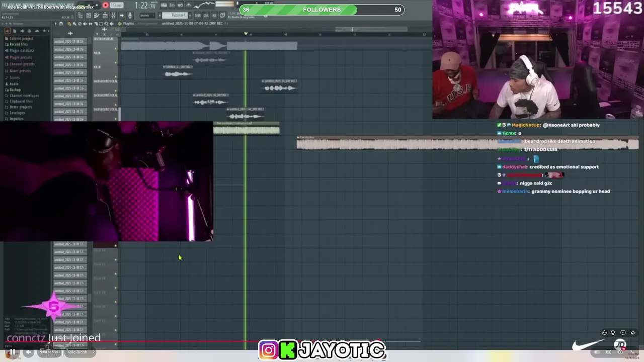
Task: Mute the INSTRUMENTAL track green light
Action: (116, 48)
